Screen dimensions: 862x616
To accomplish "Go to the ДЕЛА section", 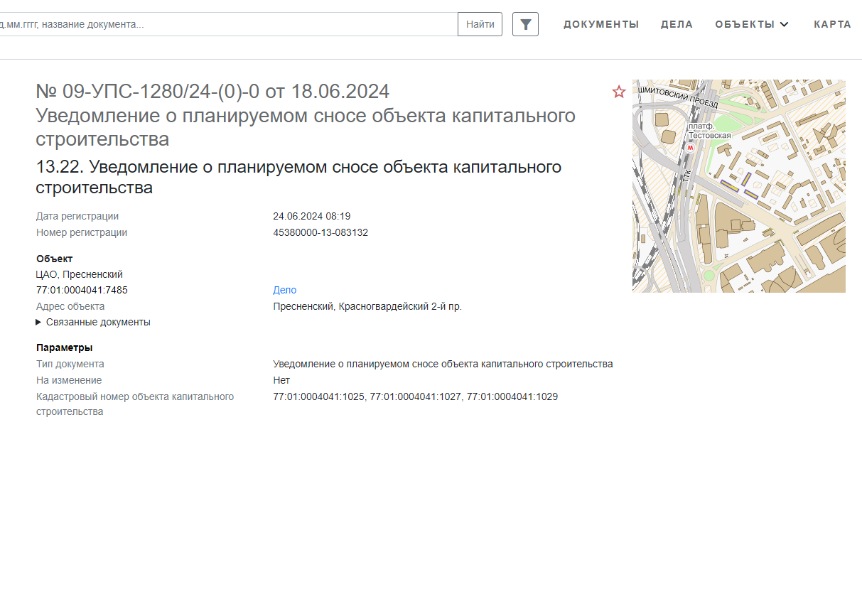I will click(x=677, y=24).
